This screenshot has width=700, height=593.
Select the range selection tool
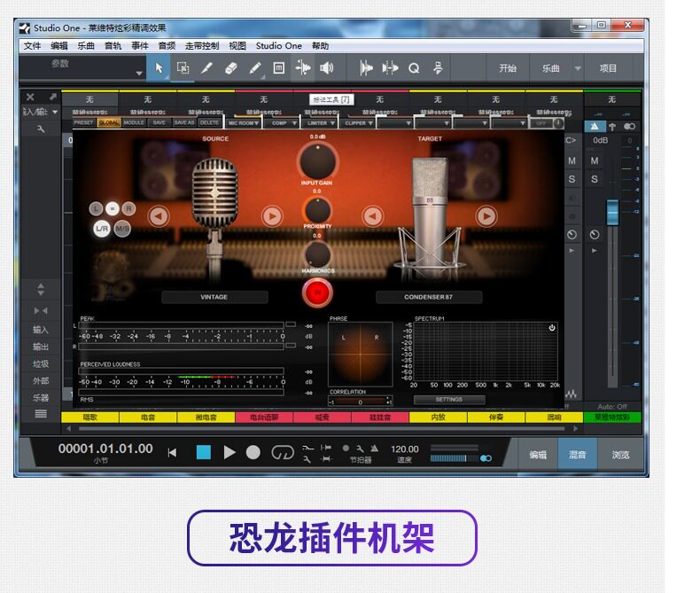tap(183, 68)
